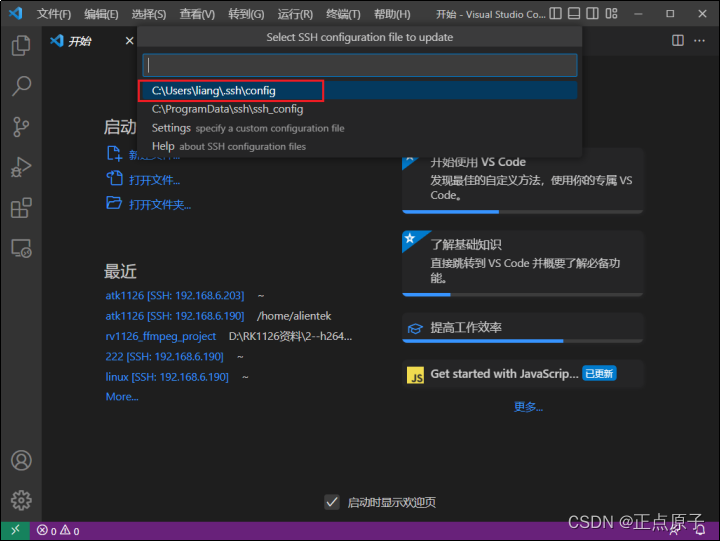Close the 开始 tab
The image size is (721, 541).
(129, 41)
